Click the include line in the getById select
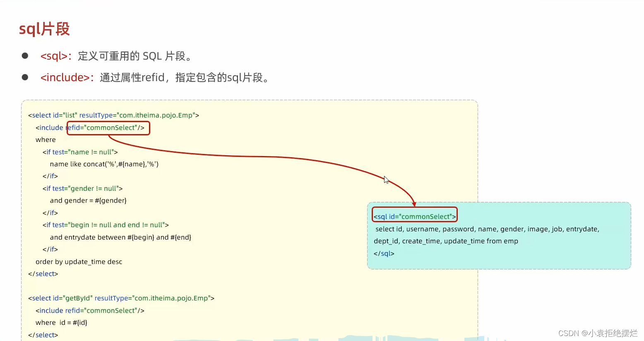 pos(90,310)
